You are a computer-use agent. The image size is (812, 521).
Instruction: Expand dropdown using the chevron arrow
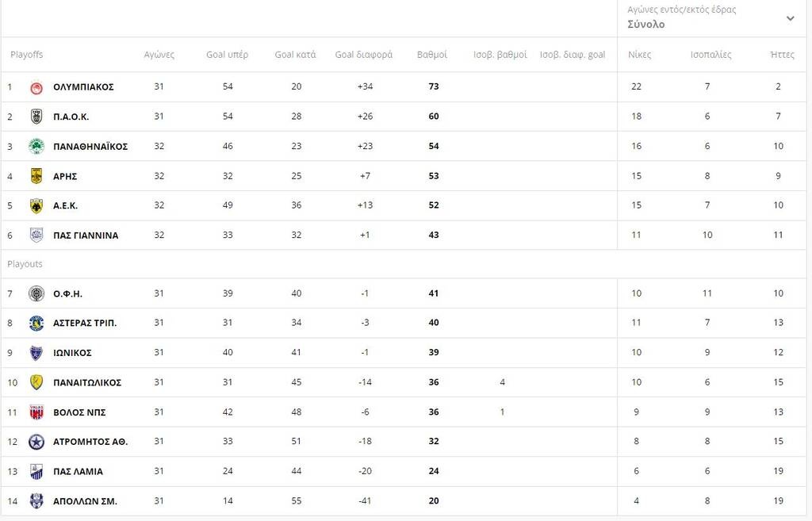pos(791,19)
